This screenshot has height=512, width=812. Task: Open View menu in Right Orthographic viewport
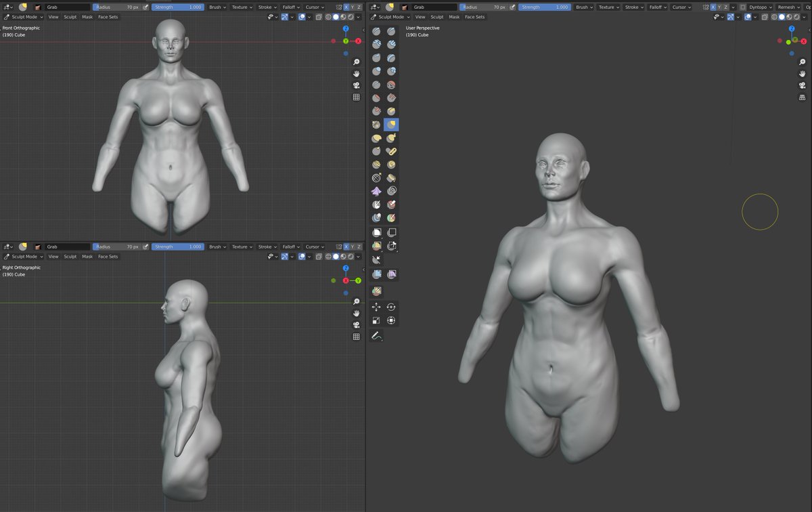click(53, 257)
